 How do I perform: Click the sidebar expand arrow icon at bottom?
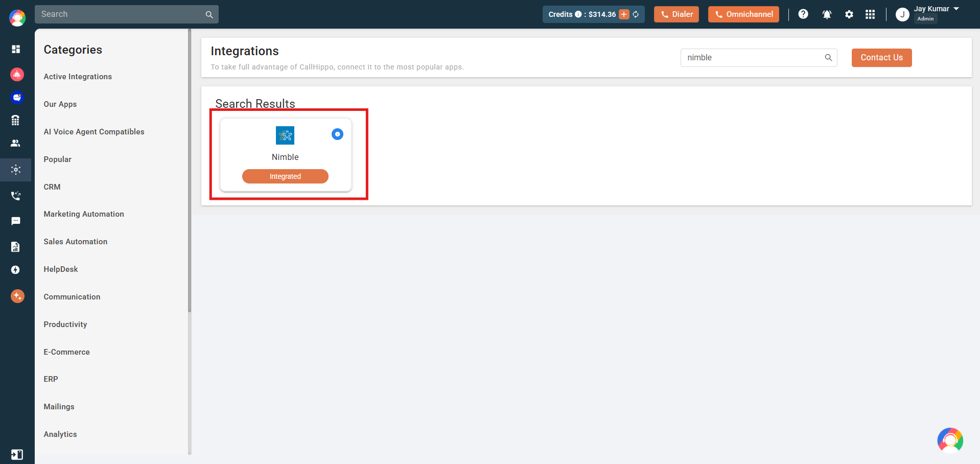tap(16, 454)
